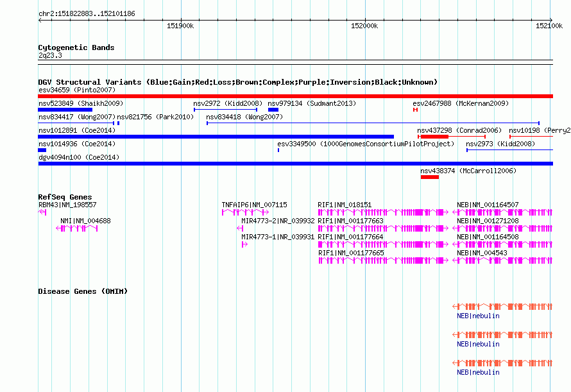The height and width of the screenshot is (392, 571).
Task: Click the nsv10198 Perry variant red line
Action: (x=531, y=137)
